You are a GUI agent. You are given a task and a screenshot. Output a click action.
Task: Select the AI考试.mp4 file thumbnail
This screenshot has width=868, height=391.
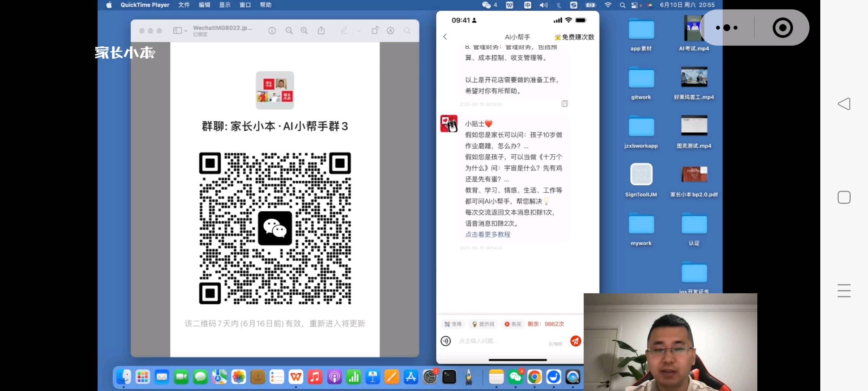click(x=693, y=28)
